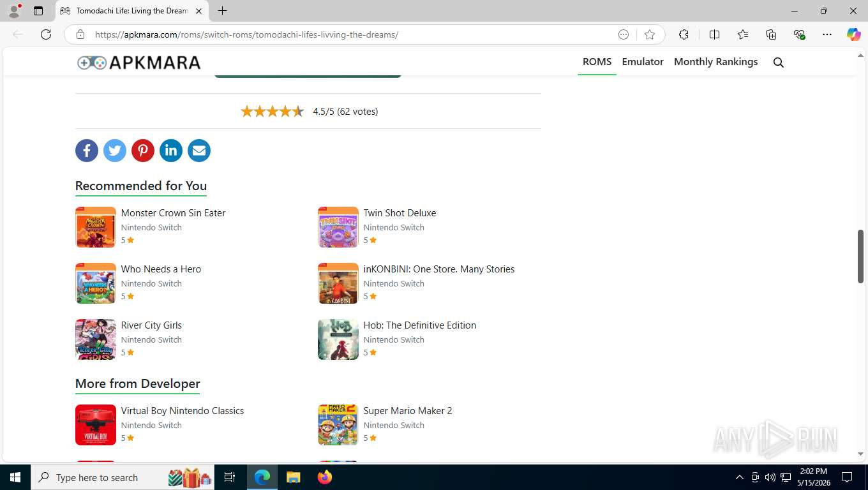The width and height of the screenshot is (868, 490).
Task: Share page on Pinterest
Action: 143,151
